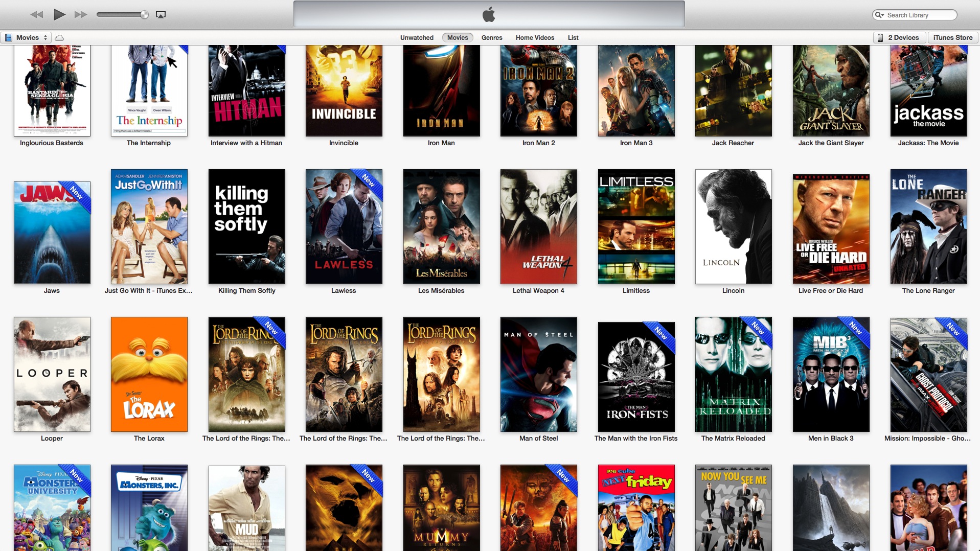Click the 'Limitless' title text
The height and width of the screenshot is (551, 980).
(x=636, y=290)
